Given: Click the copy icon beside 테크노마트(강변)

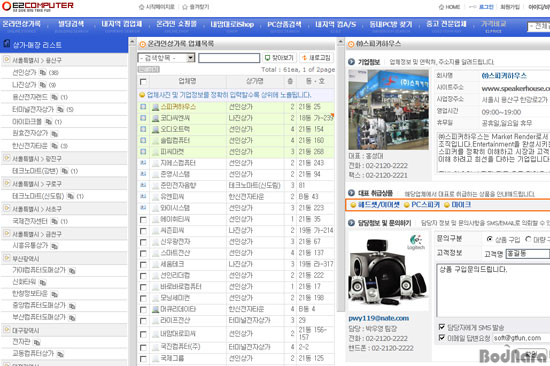Looking at the screenshot, I should coord(65,171).
